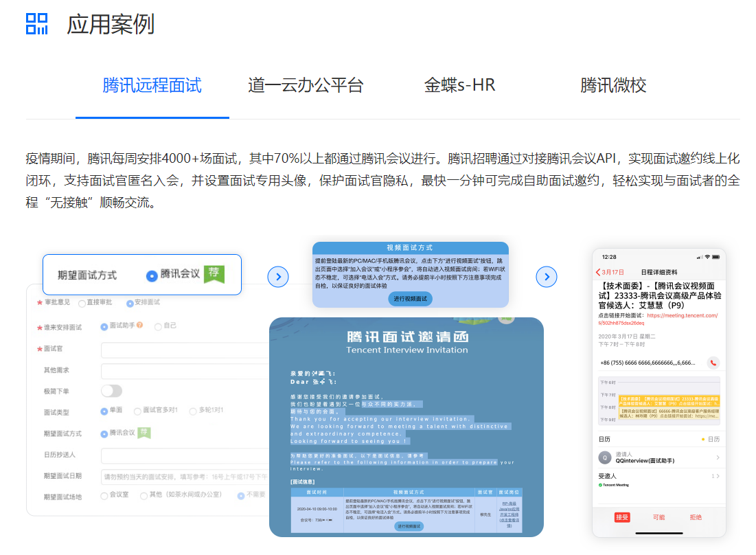Screen dimensions: 756x555
Task: Select the 直接审批 radio option
Action: coord(82,304)
